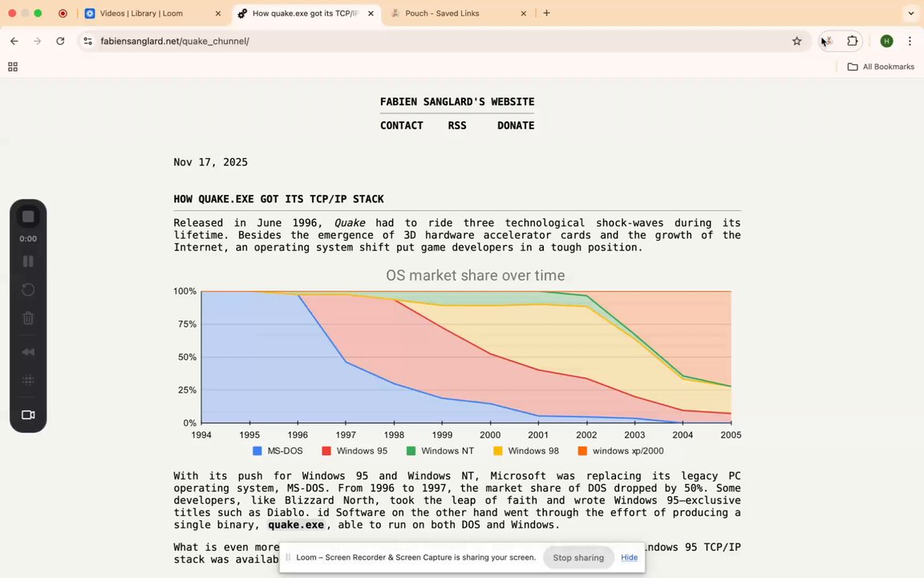Go back to previous page

14,41
